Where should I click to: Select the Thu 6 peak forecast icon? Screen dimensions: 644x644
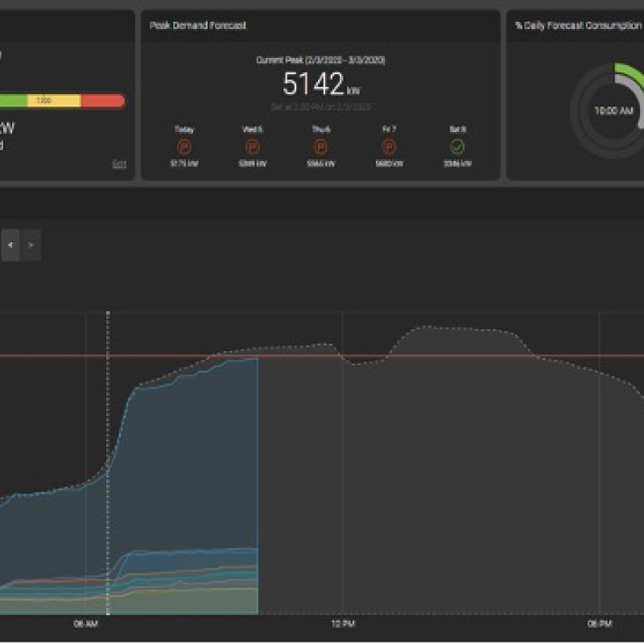[x=321, y=147]
